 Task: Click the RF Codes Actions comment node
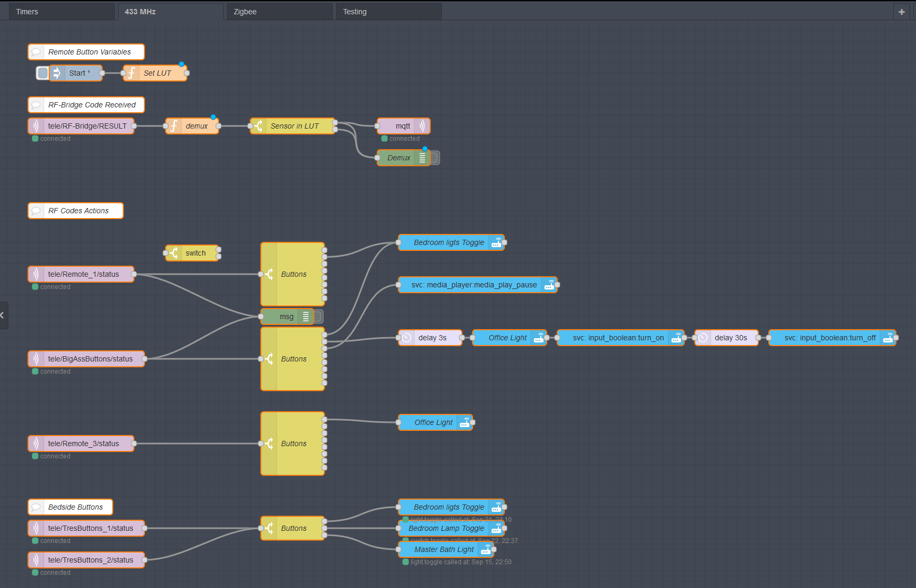coord(76,211)
